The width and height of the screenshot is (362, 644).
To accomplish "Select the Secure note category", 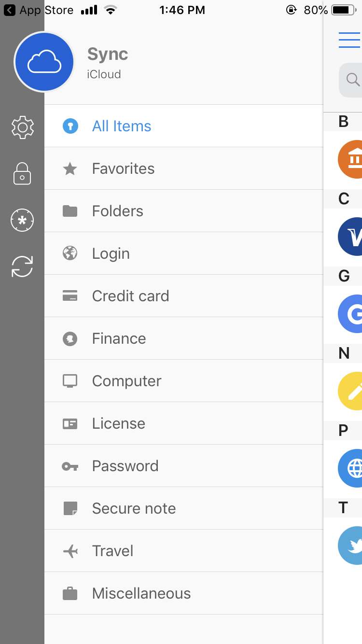I will pyautogui.click(x=134, y=508).
